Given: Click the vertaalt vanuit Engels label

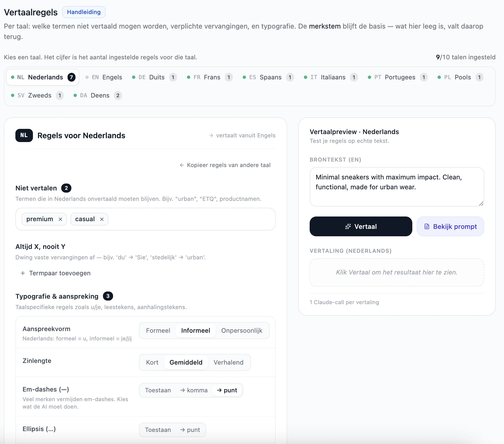Looking at the screenshot, I should (242, 135).
